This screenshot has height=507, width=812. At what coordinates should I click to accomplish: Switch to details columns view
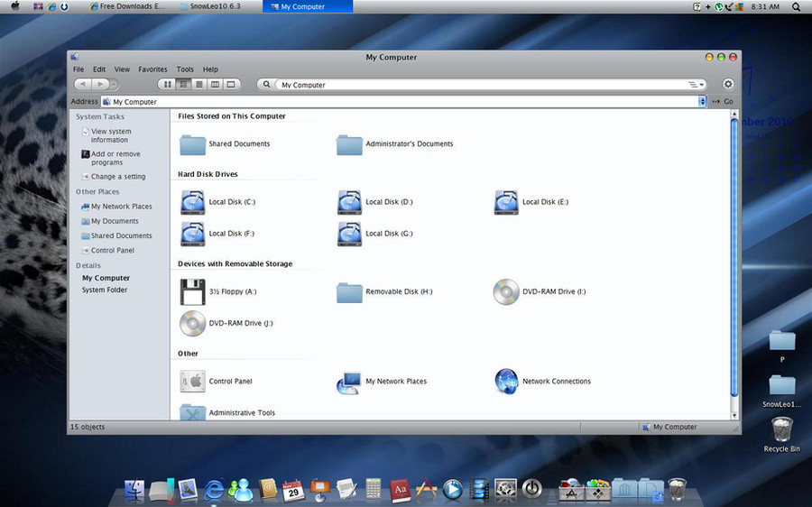215,84
